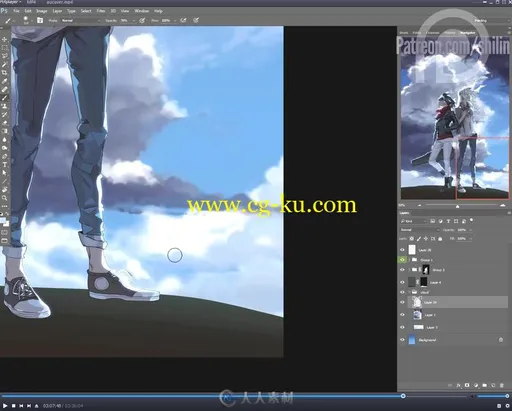Toggle visibility of Layer 4
This screenshot has height=411, width=512.
point(402,282)
